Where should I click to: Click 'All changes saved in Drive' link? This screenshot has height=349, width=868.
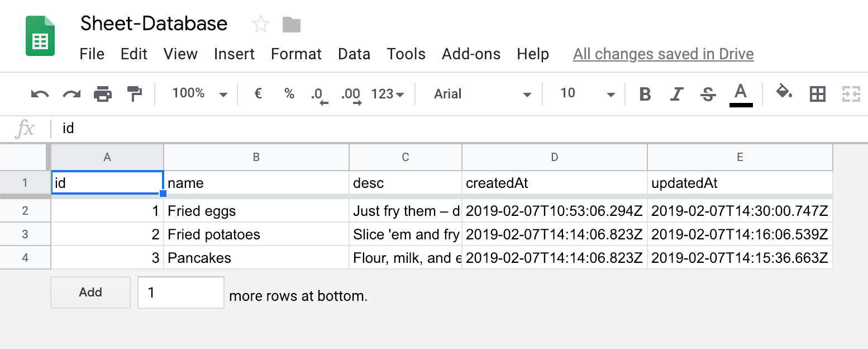pos(663,54)
